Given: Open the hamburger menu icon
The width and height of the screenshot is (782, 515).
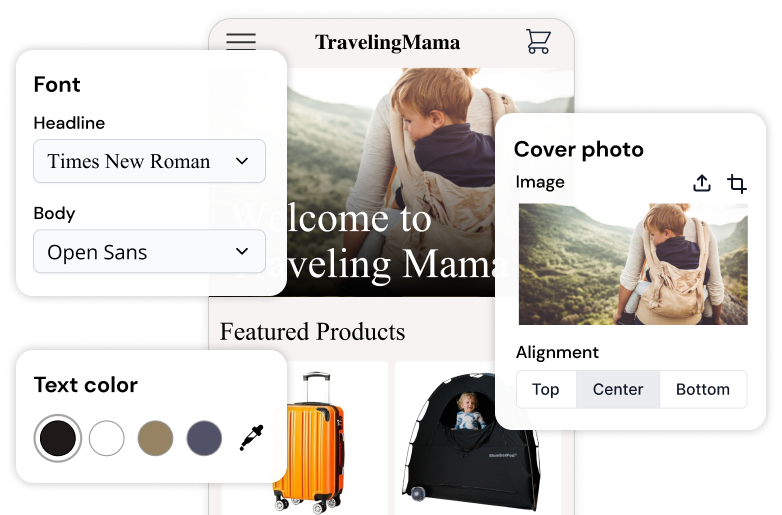Looking at the screenshot, I should point(241,41).
